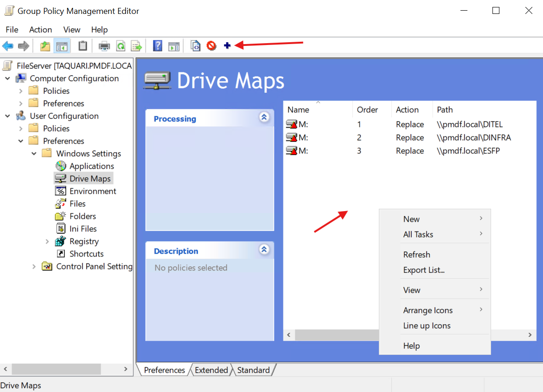Sort the list by the Order column header
This screenshot has width=543, height=392.
point(367,110)
